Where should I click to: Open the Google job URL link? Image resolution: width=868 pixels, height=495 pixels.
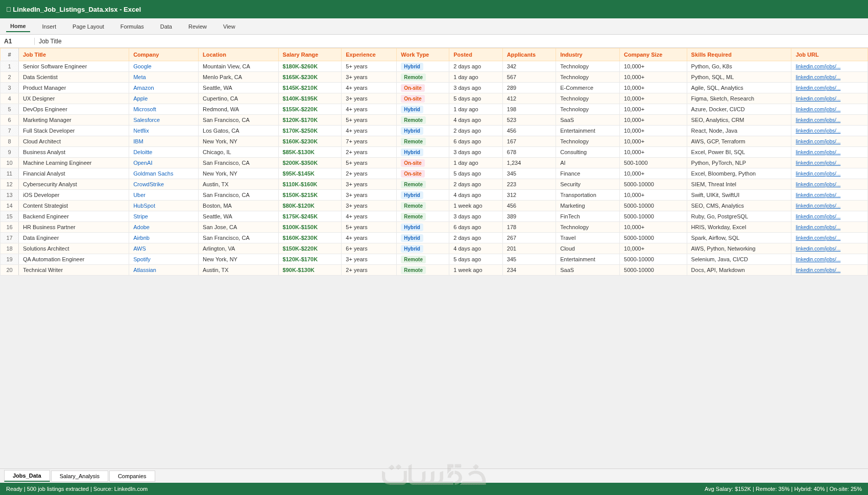[x=817, y=66]
